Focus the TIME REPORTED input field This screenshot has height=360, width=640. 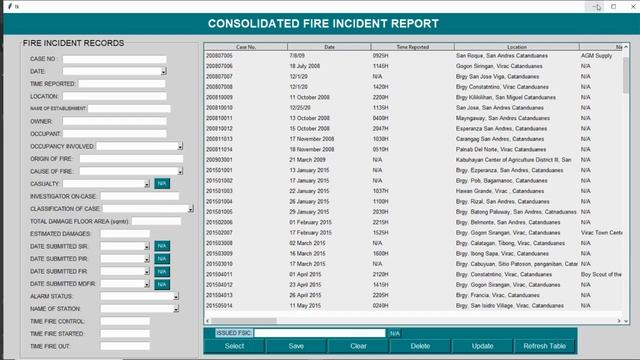[x=122, y=84]
